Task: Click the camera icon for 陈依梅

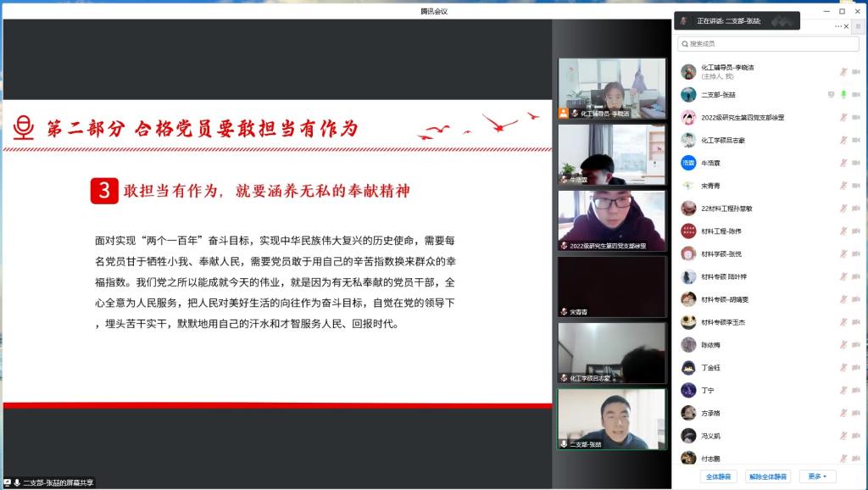Action: tap(855, 345)
